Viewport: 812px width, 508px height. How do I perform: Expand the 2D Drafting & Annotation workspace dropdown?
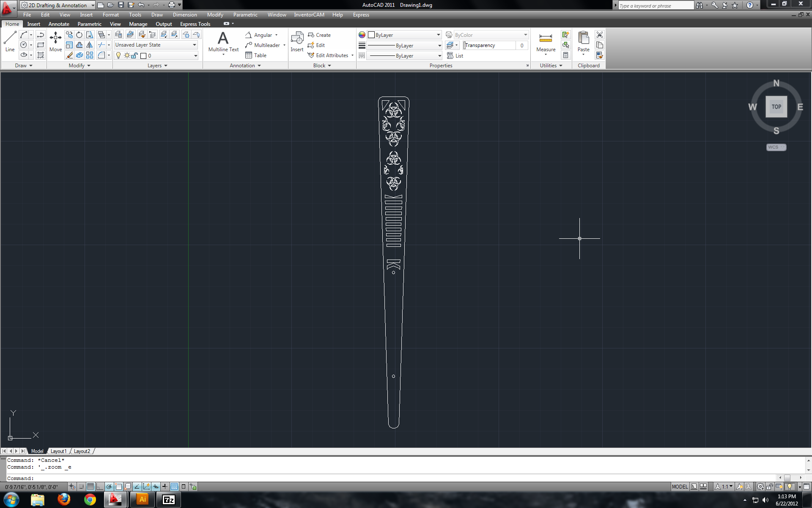point(93,6)
